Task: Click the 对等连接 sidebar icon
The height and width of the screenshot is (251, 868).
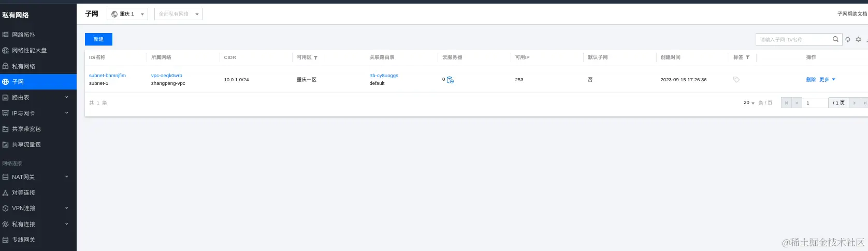Action: coord(6,193)
